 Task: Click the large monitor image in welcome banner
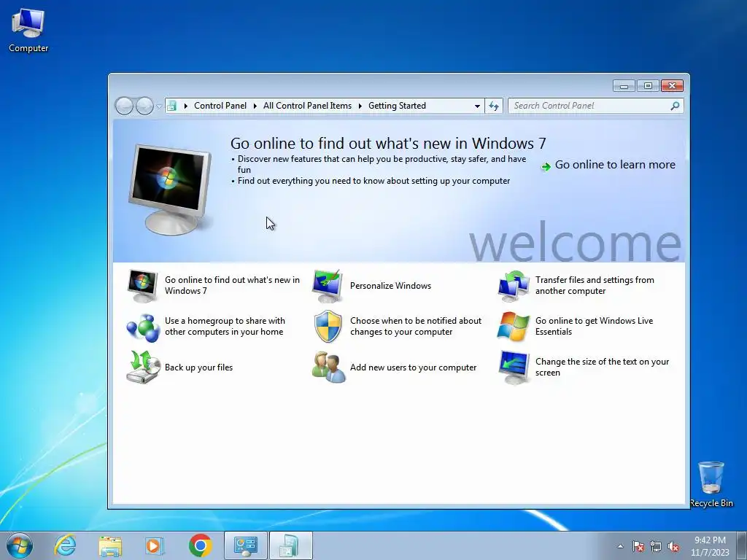click(170, 189)
